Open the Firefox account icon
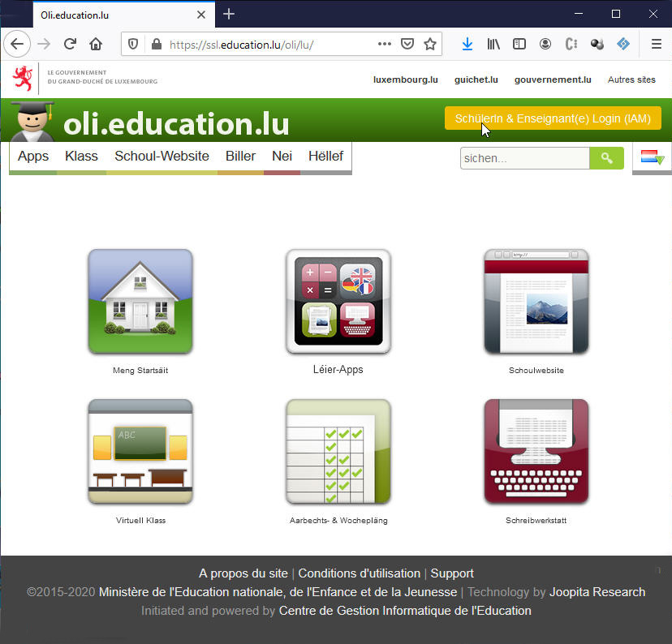The image size is (672, 644). 545,44
